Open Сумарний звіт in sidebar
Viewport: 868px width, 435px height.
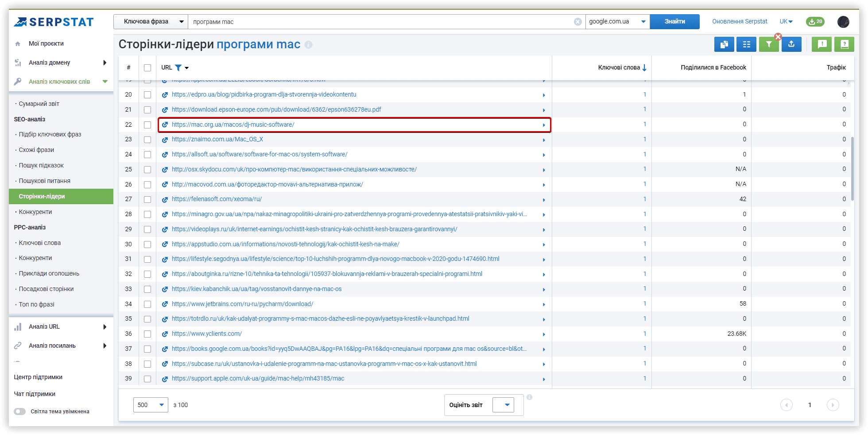point(39,104)
